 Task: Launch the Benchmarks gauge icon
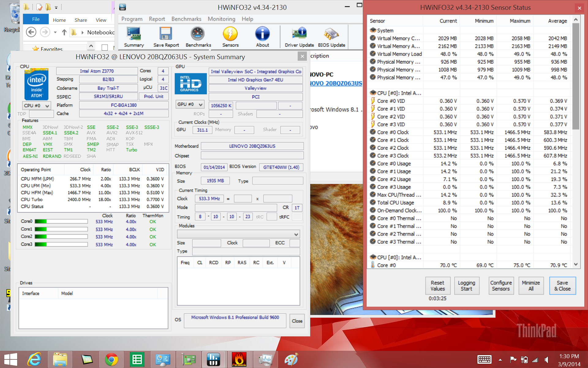tap(198, 37)
